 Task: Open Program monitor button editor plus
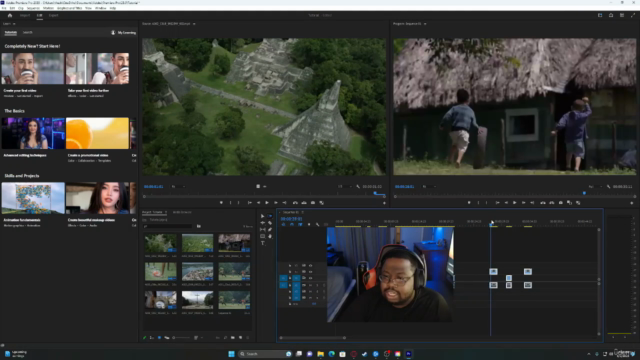click(x=632, y=203)
